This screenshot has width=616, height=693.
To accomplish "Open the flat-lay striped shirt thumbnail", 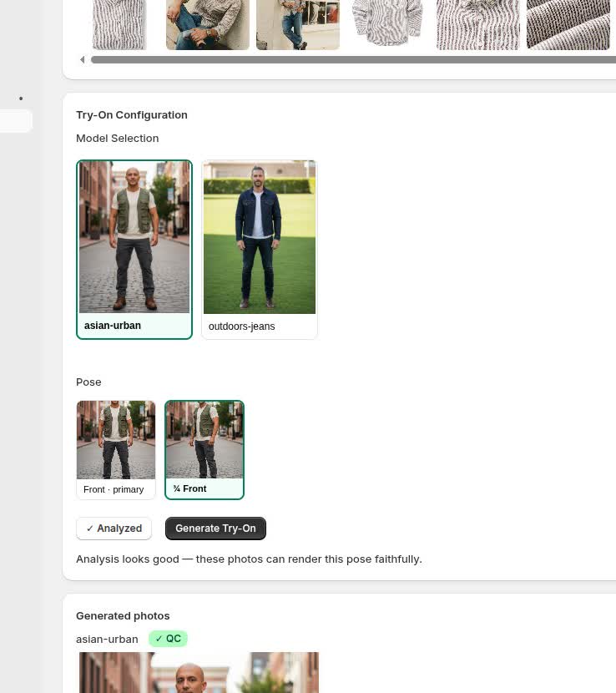I will pos(388,23).
